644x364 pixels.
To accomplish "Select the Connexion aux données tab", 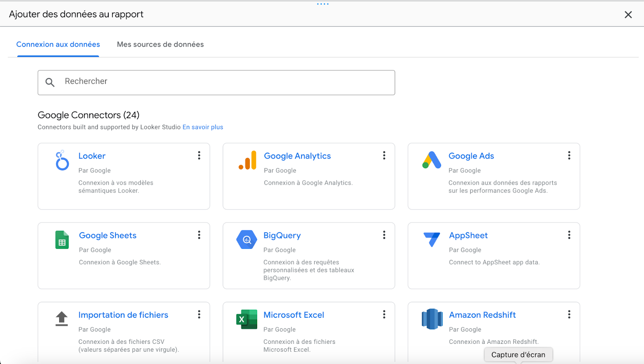I will click(x=58, y=44).
